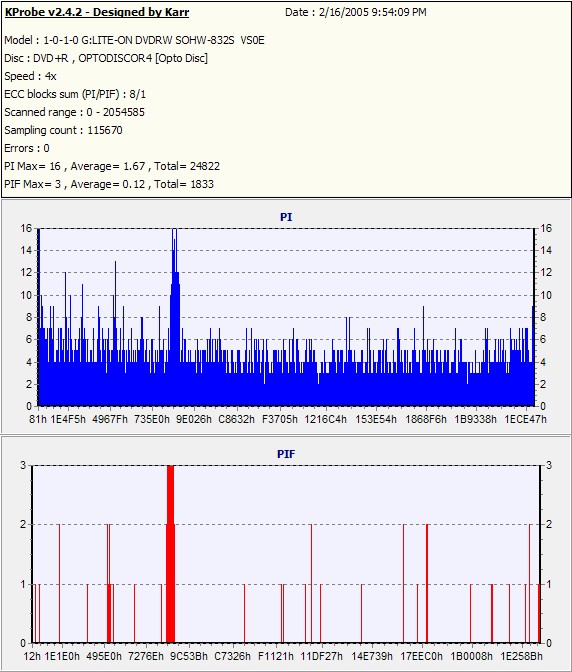Image resolution: width=572 pixels, height=672 pixels.
Task: Click the PI chart title
Action: 286,217
